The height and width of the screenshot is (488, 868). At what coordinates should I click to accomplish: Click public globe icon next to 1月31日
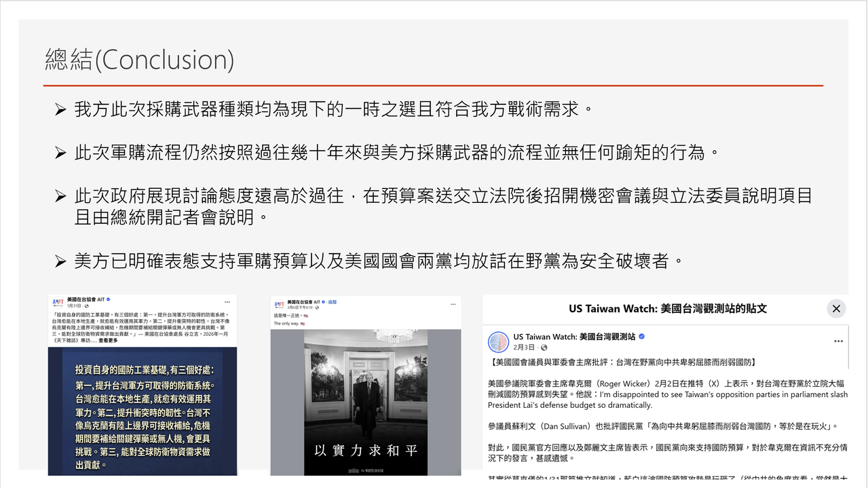pyautogui.click(x=86, y=306)
